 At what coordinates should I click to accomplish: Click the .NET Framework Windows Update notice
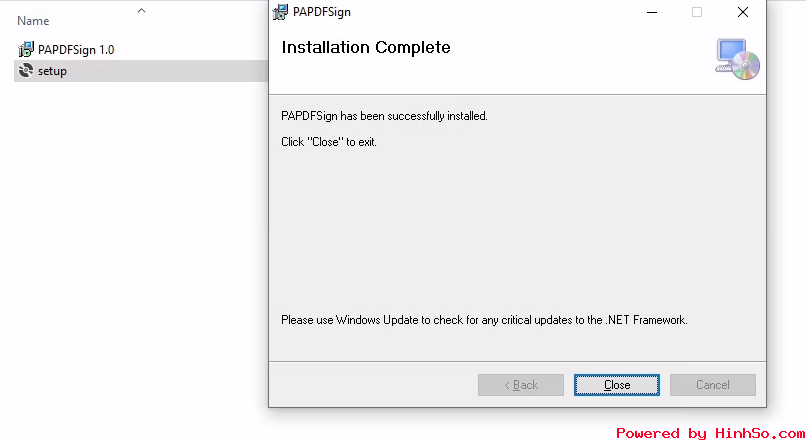[484, 320]
